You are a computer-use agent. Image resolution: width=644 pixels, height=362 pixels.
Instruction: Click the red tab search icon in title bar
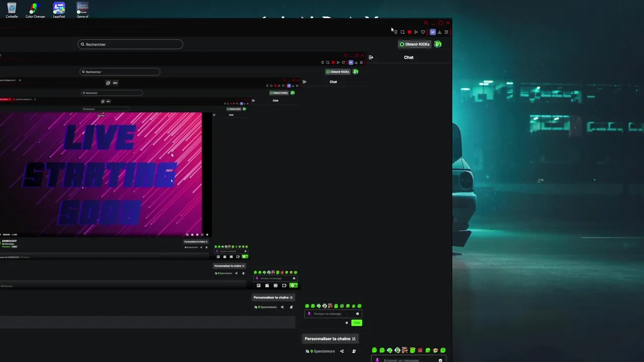(426, 23)
